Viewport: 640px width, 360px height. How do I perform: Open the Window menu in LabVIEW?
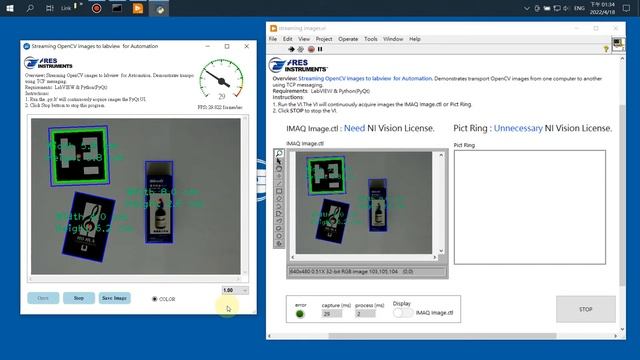point(393,39)
